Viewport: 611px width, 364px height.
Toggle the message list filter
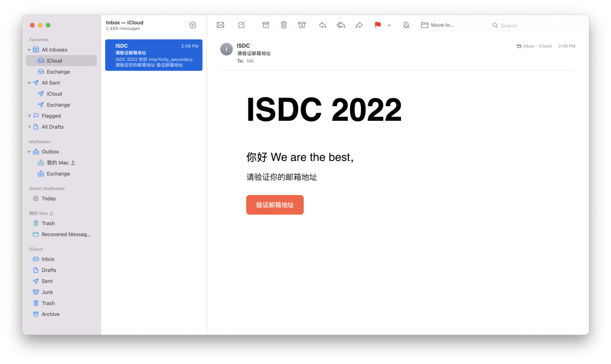(x=193, y=25)
